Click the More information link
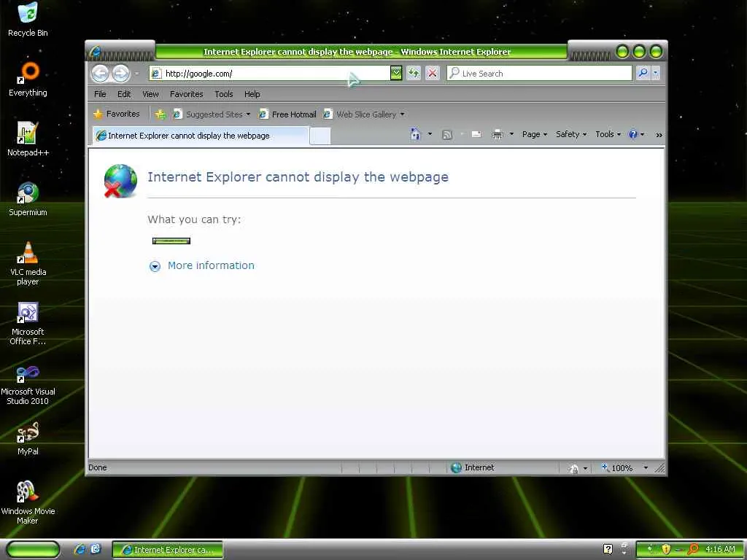This screenshot has height=560, width=747. click(211, 265)
